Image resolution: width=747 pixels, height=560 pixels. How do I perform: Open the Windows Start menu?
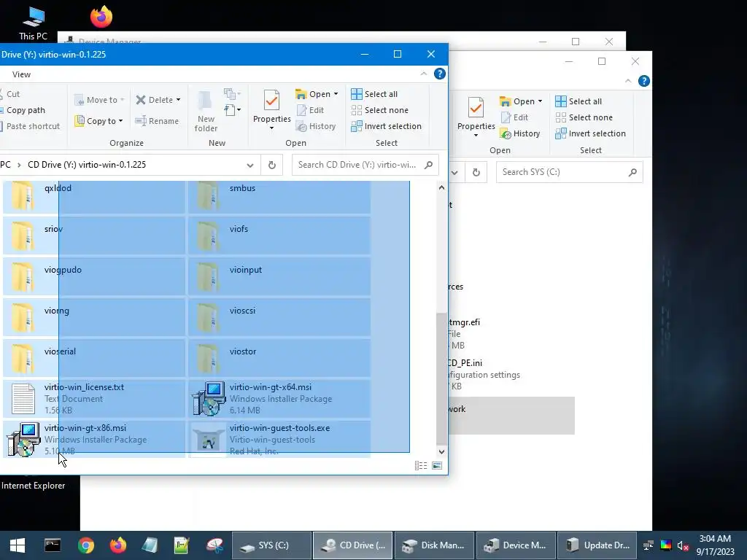(x=18, y=545)
